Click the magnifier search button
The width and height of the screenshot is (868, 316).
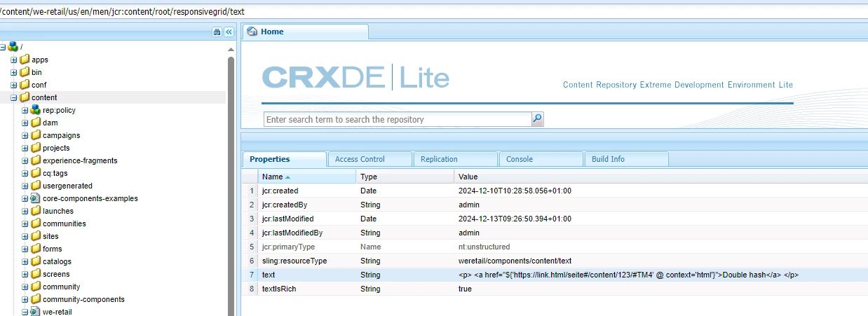[537, 119]
